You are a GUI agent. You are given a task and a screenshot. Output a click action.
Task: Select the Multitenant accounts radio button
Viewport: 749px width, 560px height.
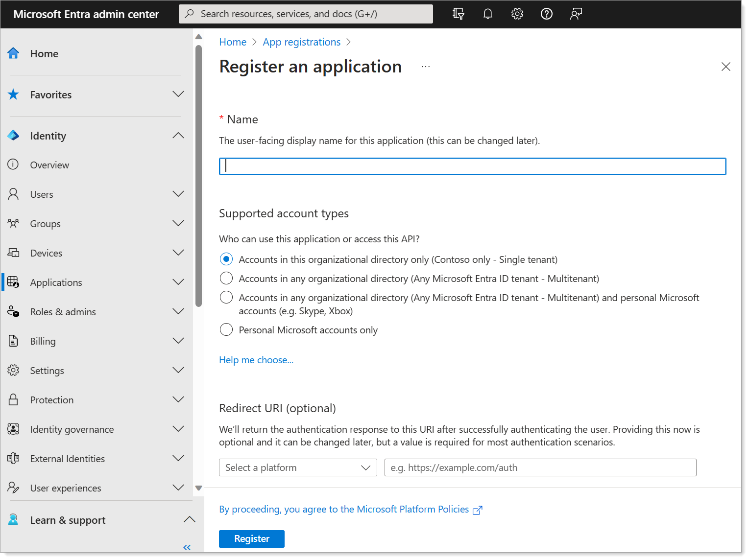coord(226,278)
